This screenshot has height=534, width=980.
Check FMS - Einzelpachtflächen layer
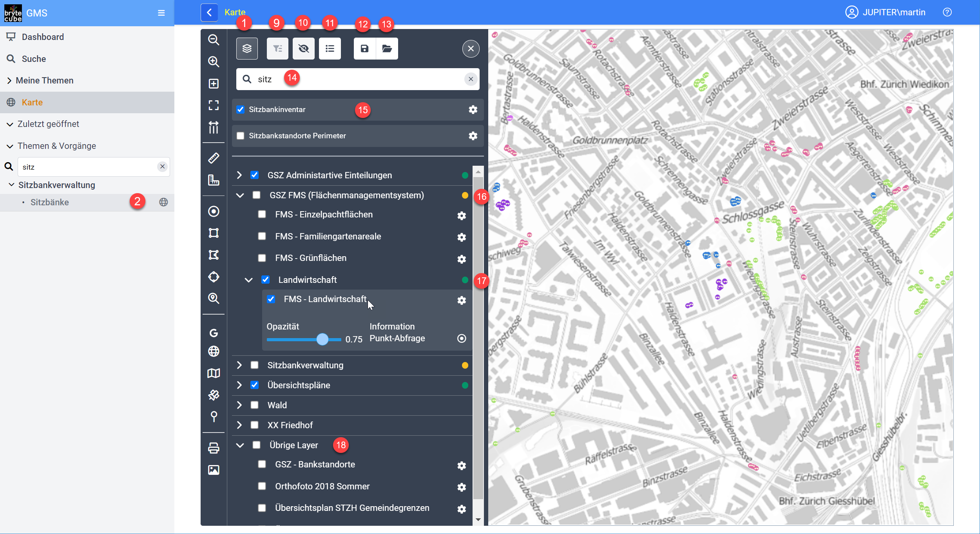coord(262,214)
